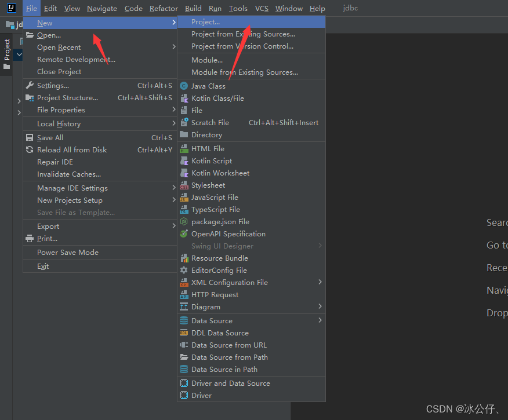
Task: Click the package.json File icon
Action: (x=184, y=222)
